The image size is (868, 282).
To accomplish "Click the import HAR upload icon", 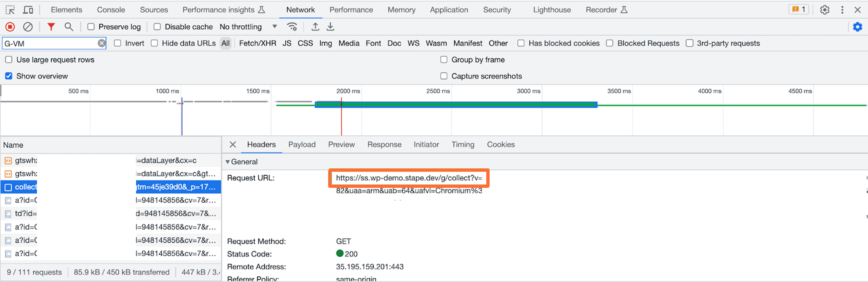I will [x=315, y=27].
